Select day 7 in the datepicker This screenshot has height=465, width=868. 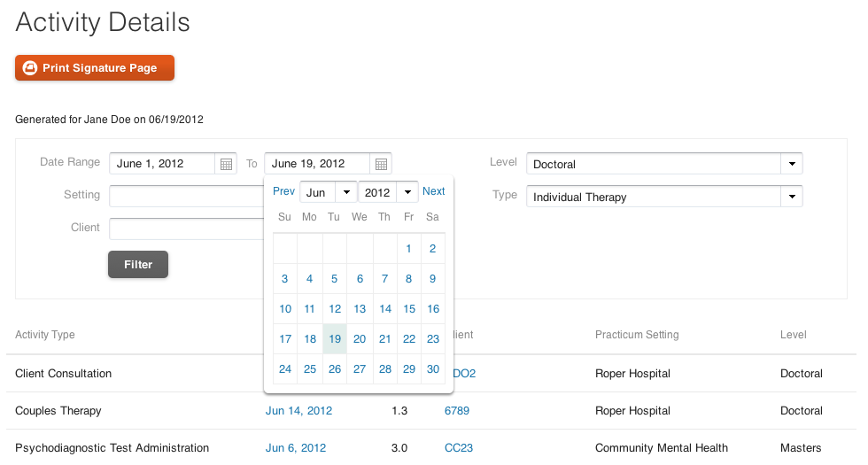384,278
